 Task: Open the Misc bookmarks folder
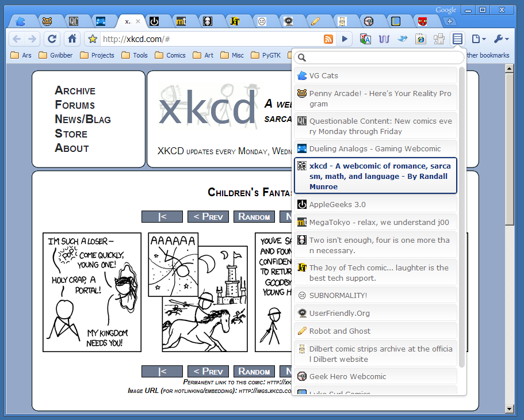coord(232,55)
